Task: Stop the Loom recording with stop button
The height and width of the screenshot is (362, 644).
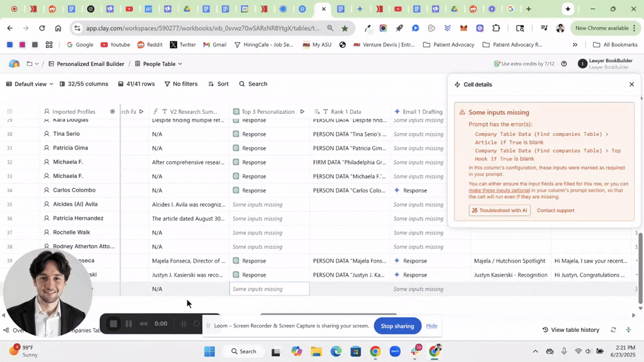Action: click(113, 324)
